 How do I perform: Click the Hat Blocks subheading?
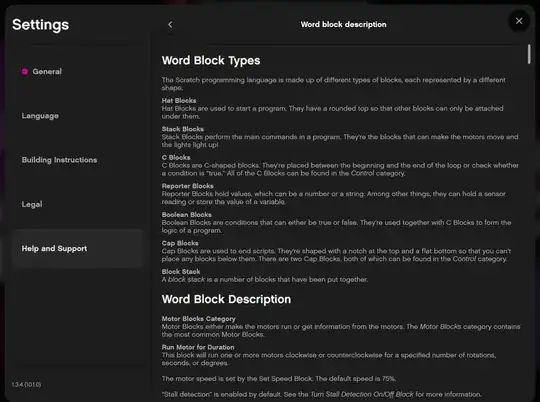(179, 101)
